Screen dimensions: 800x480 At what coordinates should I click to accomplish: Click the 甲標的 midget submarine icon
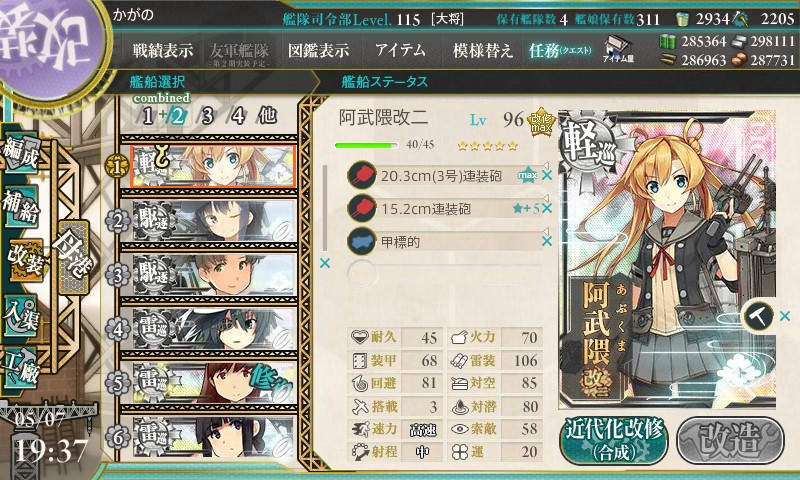pos(361,241)
